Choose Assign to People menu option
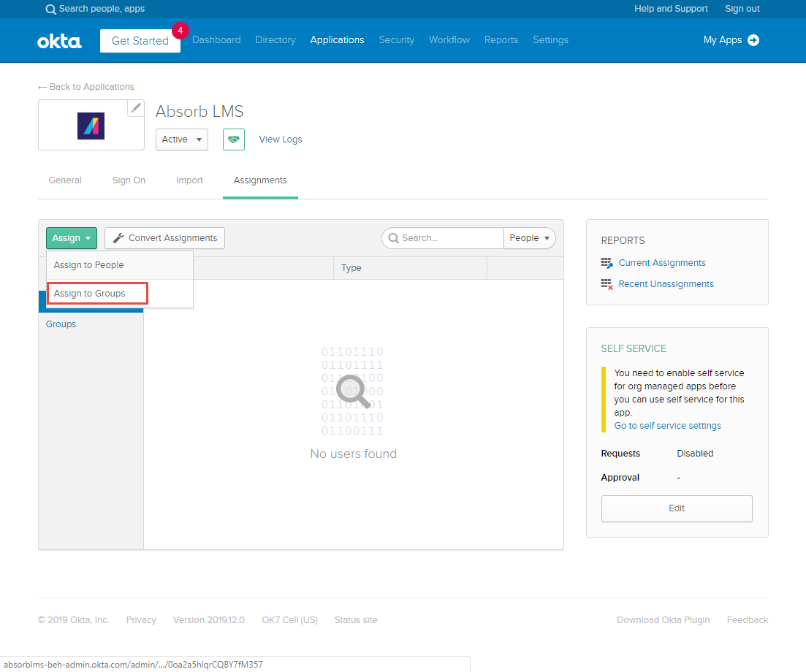The image size is (806, 672). tap(89, 265)
